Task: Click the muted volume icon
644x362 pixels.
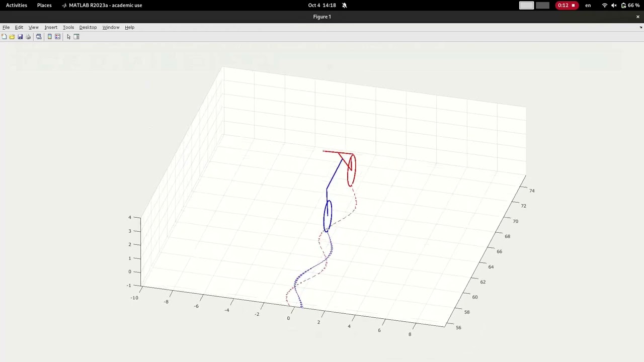Action: [614, 5]
